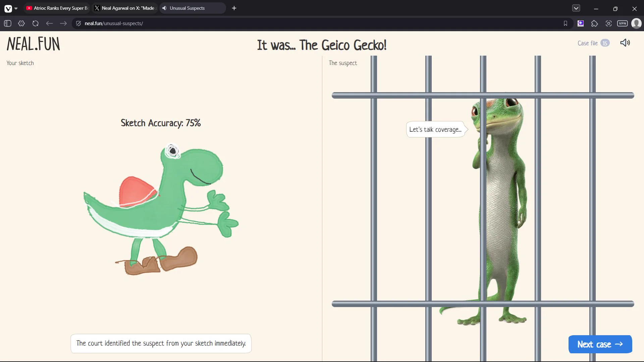This screenshot has height=362, width=644.
Task: Switch to the Neal Agarwal on X tab
Action: click(x=125, y=8)
